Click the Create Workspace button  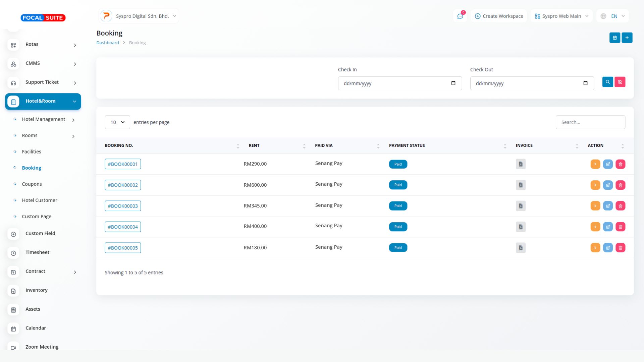click(x=499, y=16)
